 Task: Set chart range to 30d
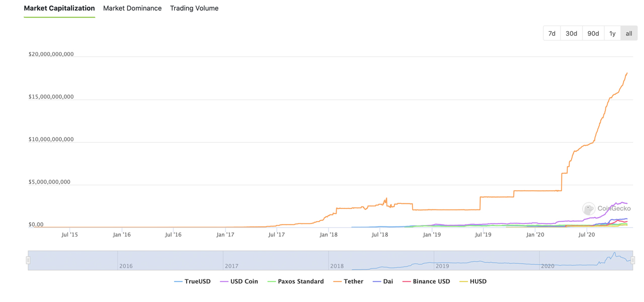(572, 33)
